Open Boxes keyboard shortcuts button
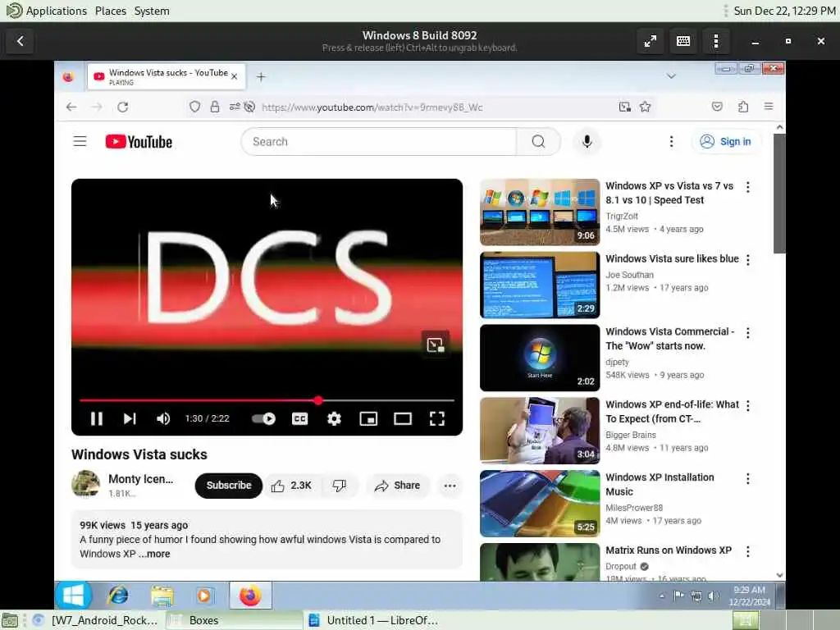This screenshot has width=840, height=630. [683, 41]
